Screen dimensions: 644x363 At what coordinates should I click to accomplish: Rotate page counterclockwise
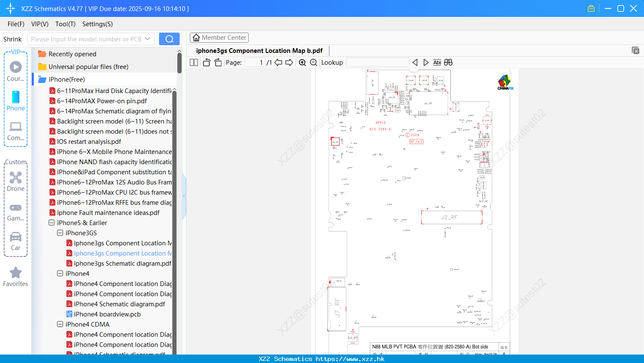tap(206, 63)
